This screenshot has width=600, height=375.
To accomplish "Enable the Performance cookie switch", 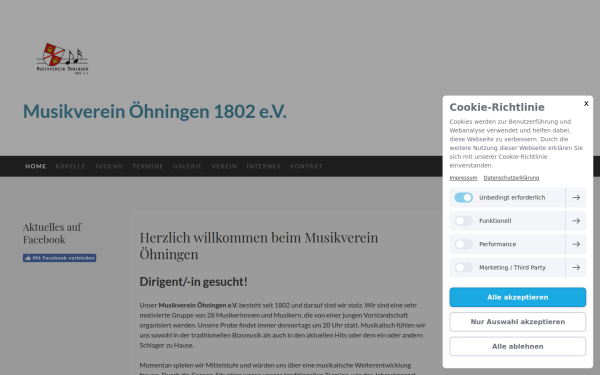I will point(463,244).
